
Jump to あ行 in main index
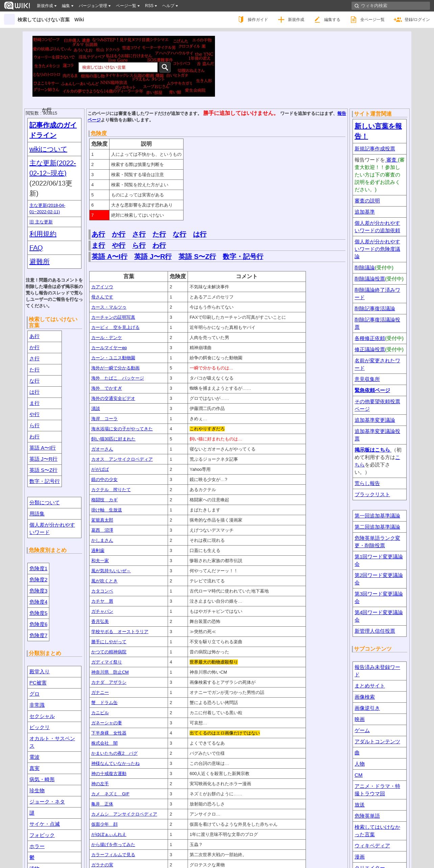tap(98, 234)
